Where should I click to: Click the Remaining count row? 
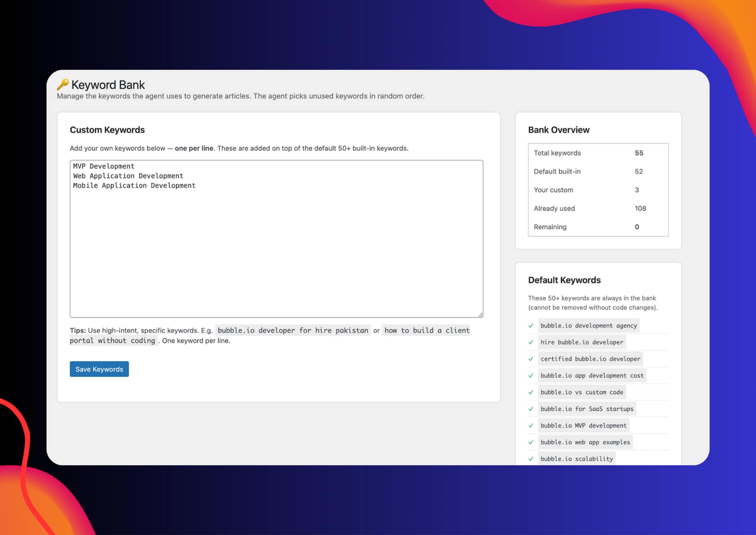[x=598, y=227]
